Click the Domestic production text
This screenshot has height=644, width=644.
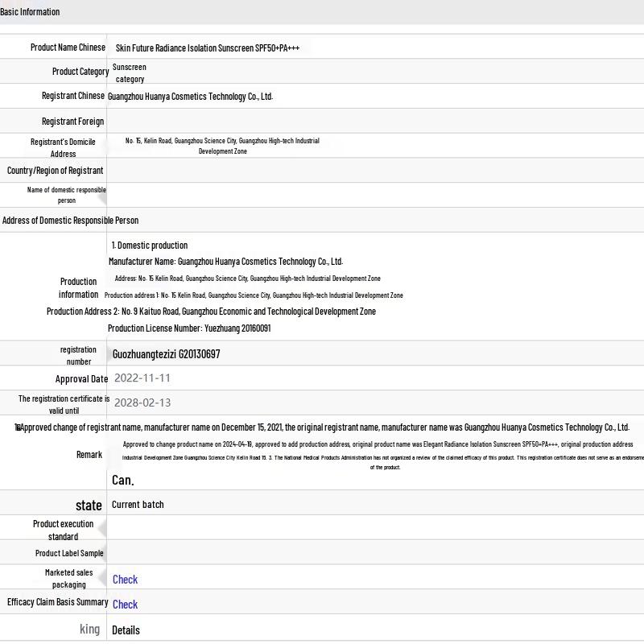pyautogui.click(x=150, y=246)
